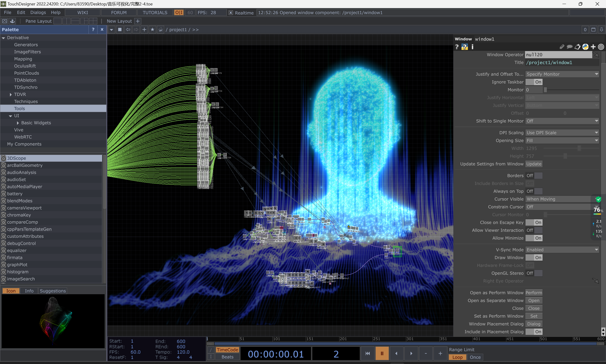
Task: Click the Perform button to open window
Action: (534, 293)
